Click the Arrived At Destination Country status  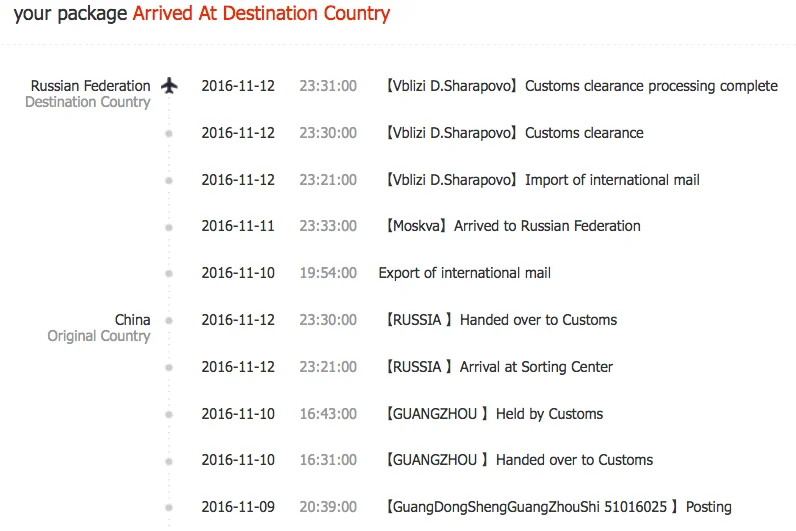click(x=261, y=14)
